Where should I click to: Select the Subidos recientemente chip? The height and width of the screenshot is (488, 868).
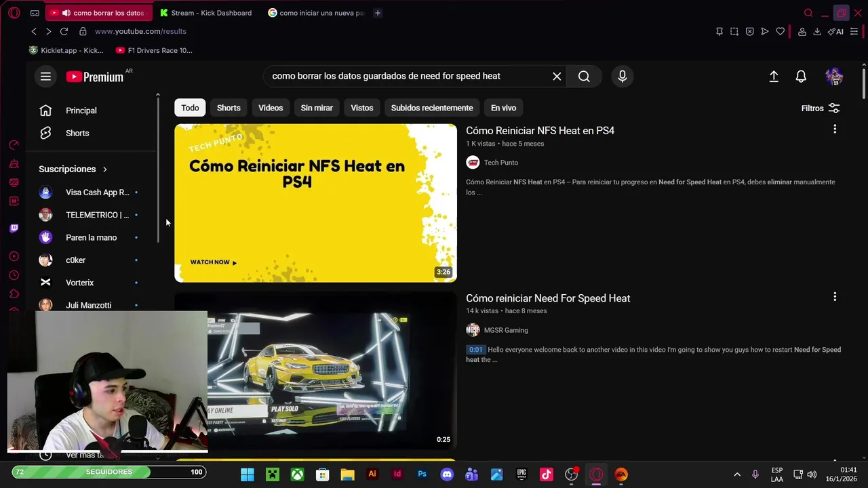point(432,108)
